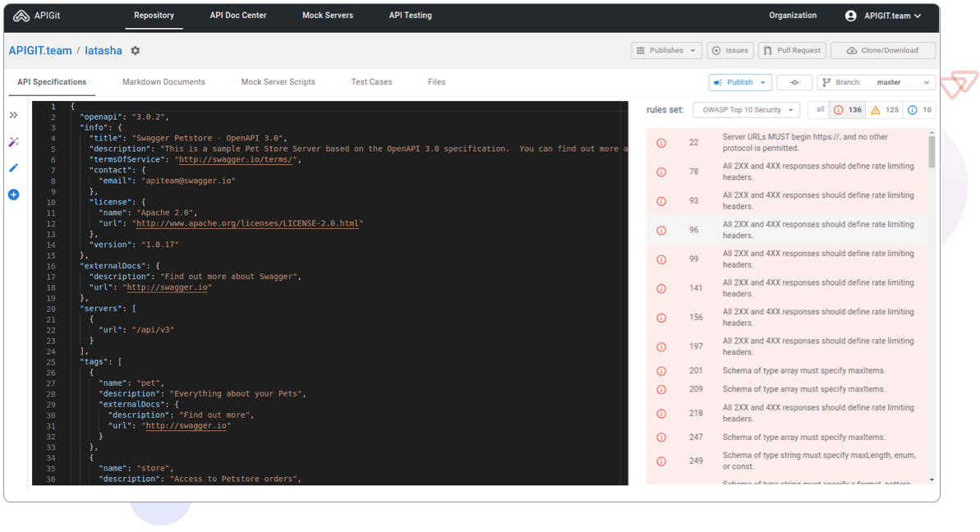
Task: Click error icon beside line 22 rule
Action: tap(661, 143)
